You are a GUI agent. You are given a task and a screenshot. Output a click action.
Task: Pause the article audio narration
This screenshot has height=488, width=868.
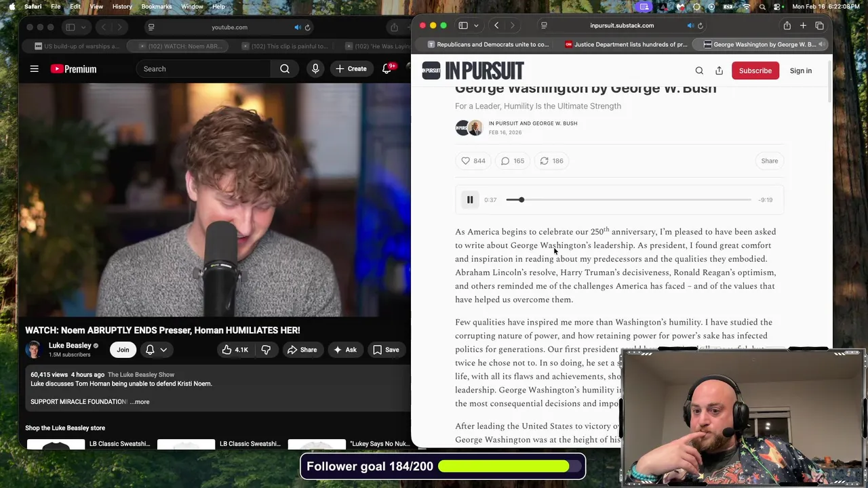pos(469,200)
